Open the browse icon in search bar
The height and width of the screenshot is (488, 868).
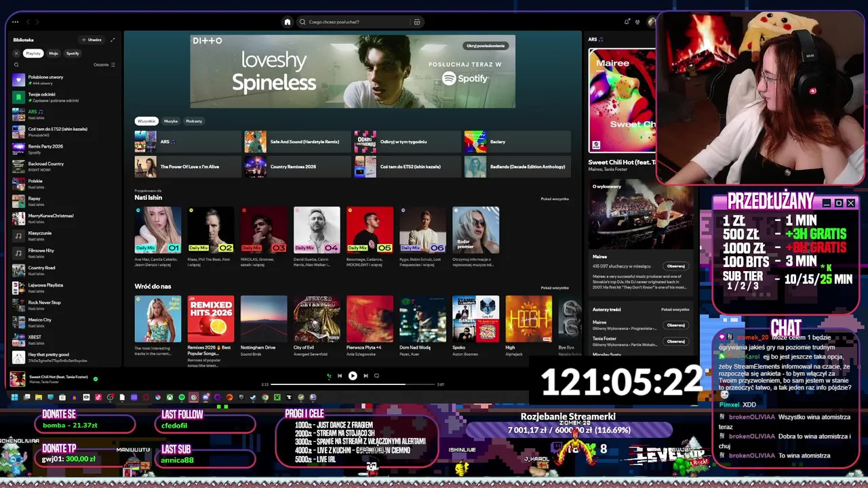click(x=417, y=22)
